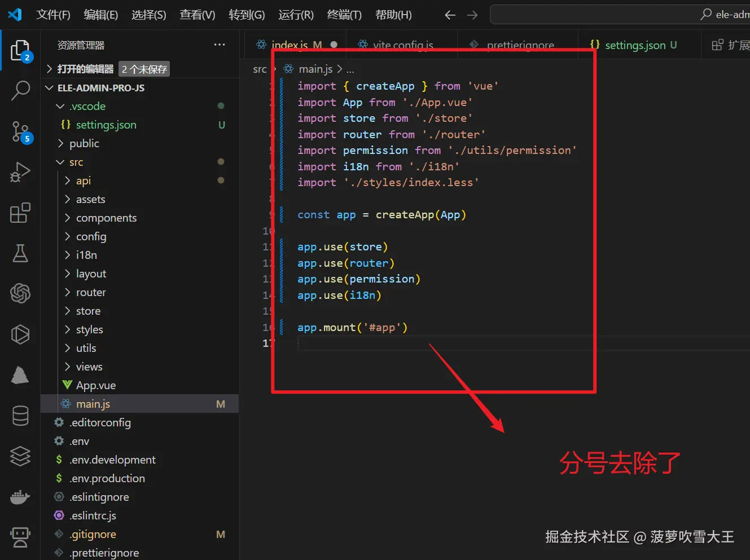This screenshot has height=560, width=750.
Task: Open the hexagon play extension view
Action: point(20,334)
